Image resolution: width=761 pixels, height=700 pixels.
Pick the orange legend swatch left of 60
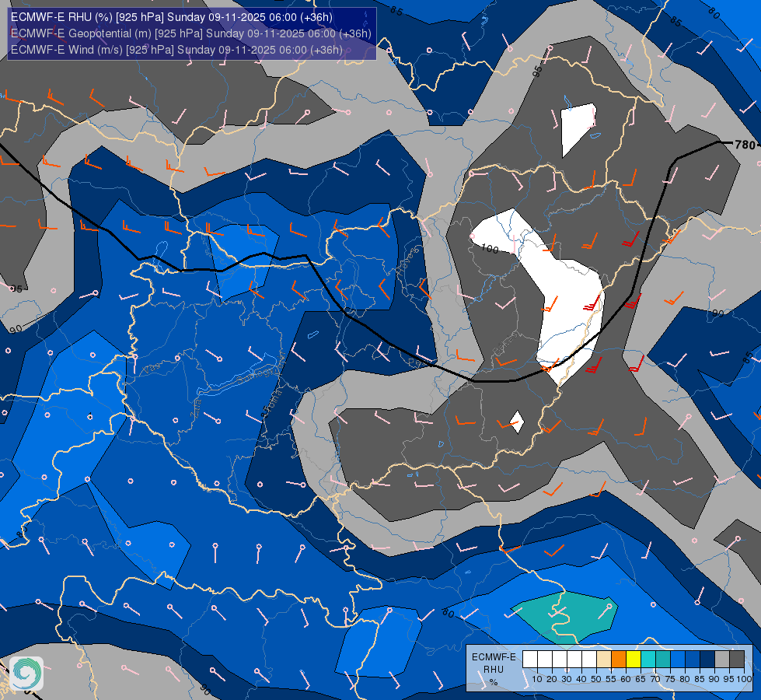619,660
